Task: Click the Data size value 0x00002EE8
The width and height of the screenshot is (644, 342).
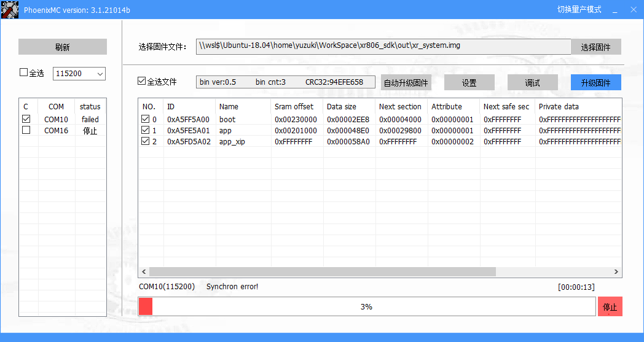Action: (x=348, y=120)
